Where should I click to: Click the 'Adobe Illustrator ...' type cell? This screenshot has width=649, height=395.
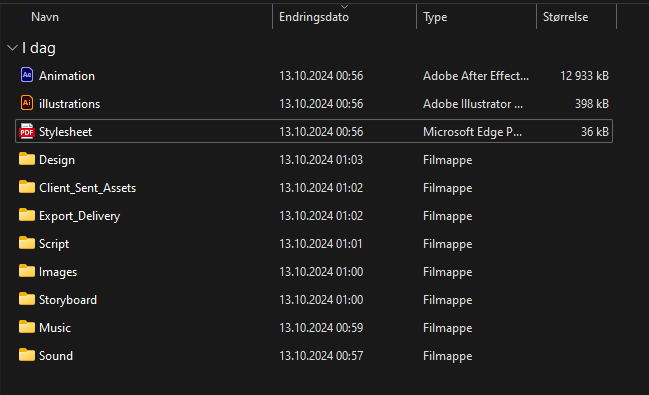coord(473,104)
